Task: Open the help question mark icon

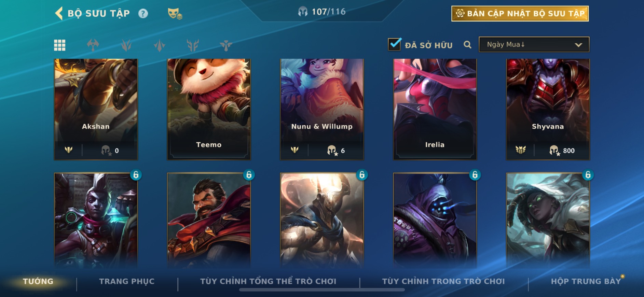Action: click(143, 13)
